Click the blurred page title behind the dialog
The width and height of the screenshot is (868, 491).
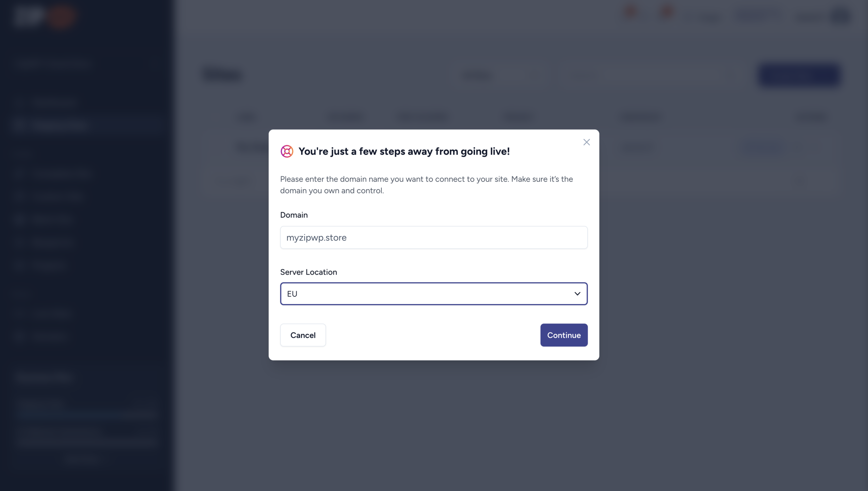click(223, 75)
